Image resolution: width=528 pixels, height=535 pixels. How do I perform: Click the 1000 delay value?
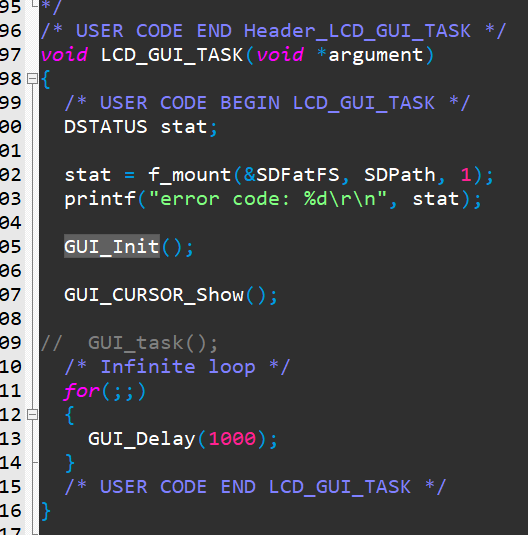(x=232, y=439)
